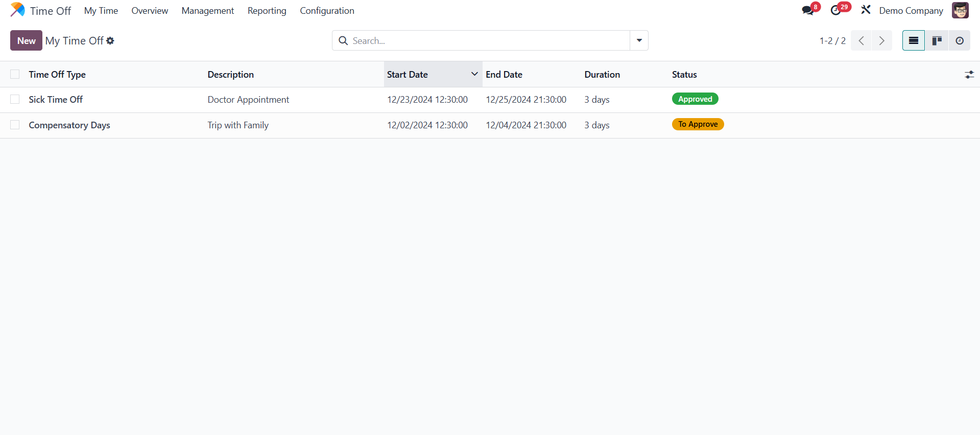Screen dimensions: 980x435
Task: Switch to list view
Action: pos(914,40)
